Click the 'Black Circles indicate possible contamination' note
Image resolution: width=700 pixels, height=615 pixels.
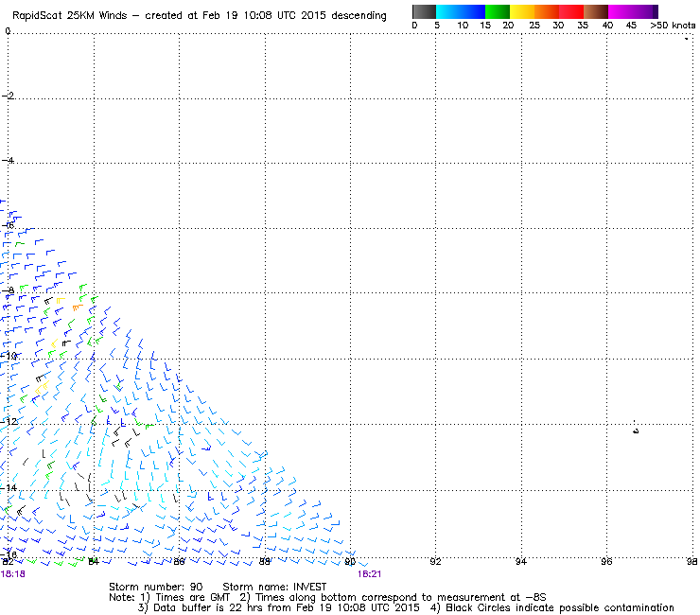tap(560, 607)
